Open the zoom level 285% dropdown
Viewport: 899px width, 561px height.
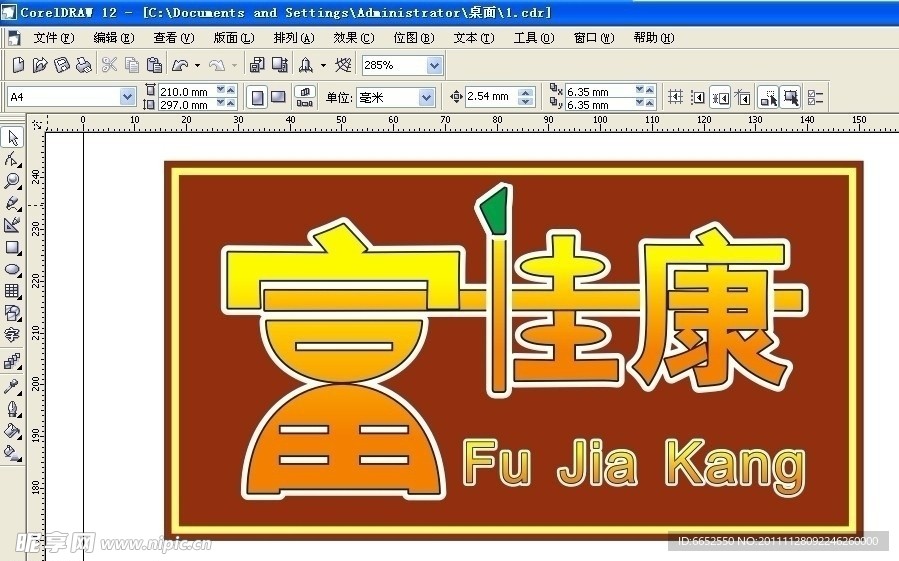[434, 66]
